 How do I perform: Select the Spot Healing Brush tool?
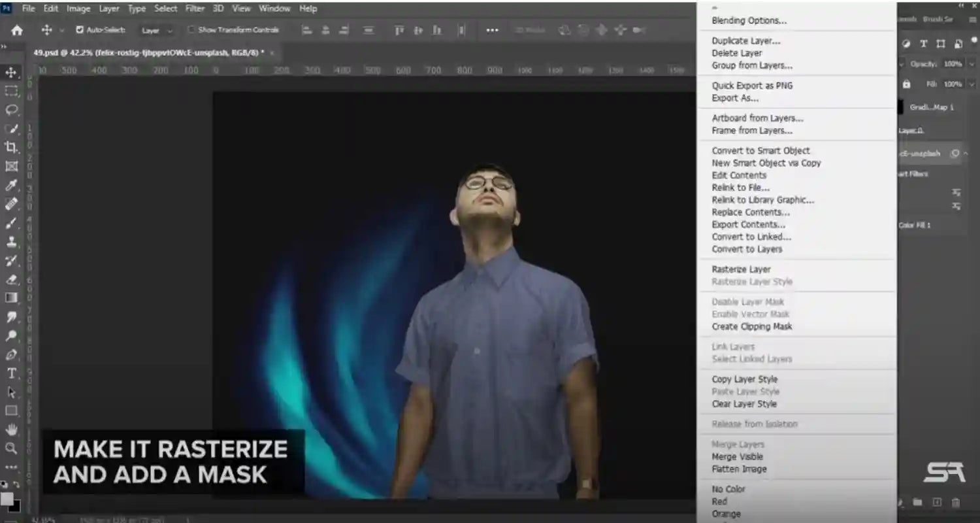pyautogui.click(x=11, y=204)
